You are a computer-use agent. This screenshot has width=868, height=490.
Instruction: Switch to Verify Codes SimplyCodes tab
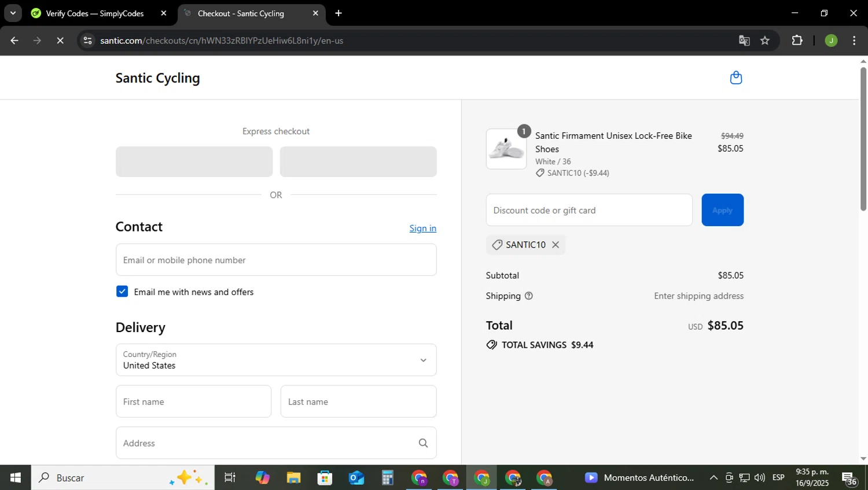click(94, 13)
